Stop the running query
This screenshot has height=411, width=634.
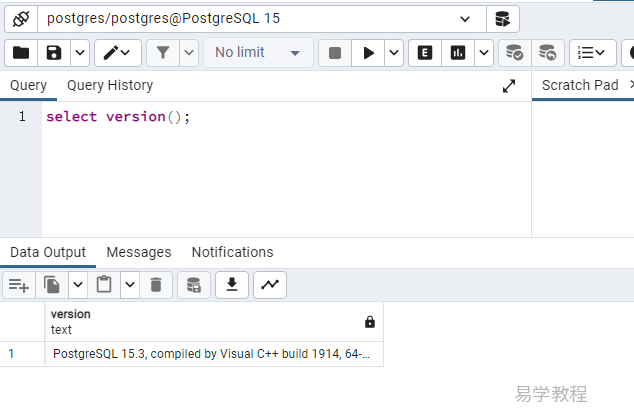point(335,53)
